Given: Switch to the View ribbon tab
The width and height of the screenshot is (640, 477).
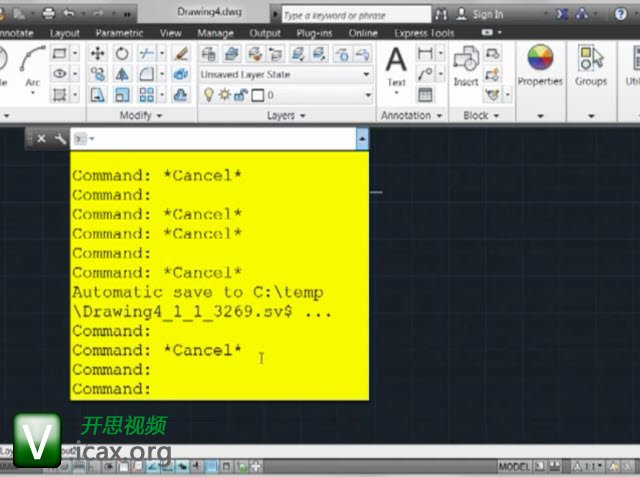Looking at the screenshot, I should [x=171, y=33].
